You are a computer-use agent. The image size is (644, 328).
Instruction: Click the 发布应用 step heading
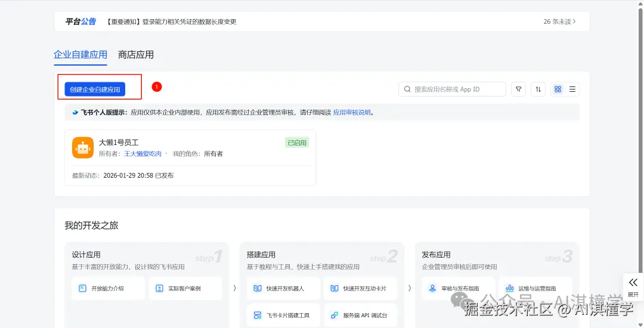(436, 255)
